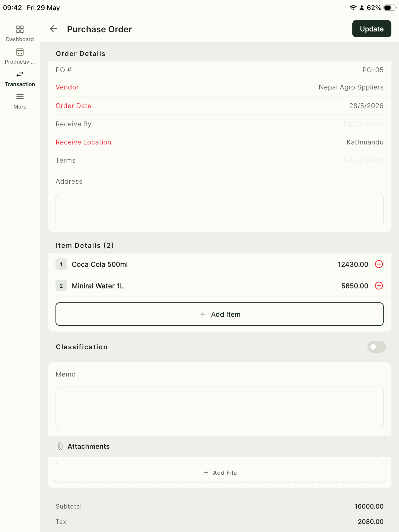Image resolution: width=399 pixels, height=532 pixels.
Task: Tap the Subtotal value 16000.00
Action: 369,506
